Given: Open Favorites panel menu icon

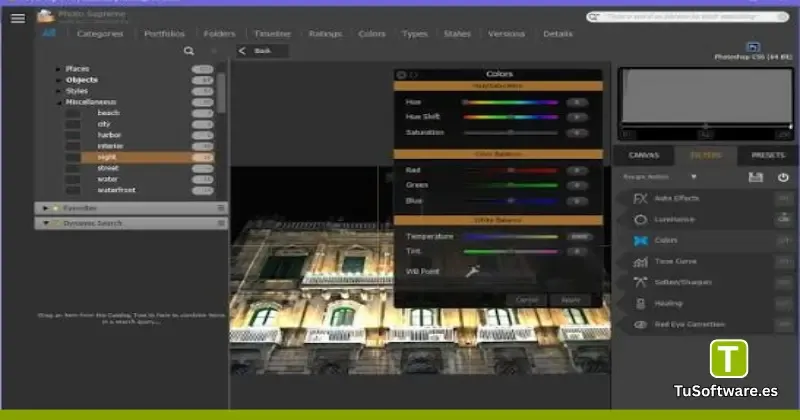Looking at the screenshot, I should pyautogui.click(x=221, y=208).
